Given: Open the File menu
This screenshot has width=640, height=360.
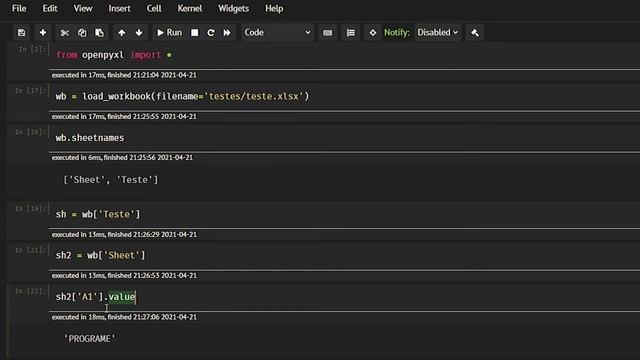Looking at the screenshot, I should 19,9.
